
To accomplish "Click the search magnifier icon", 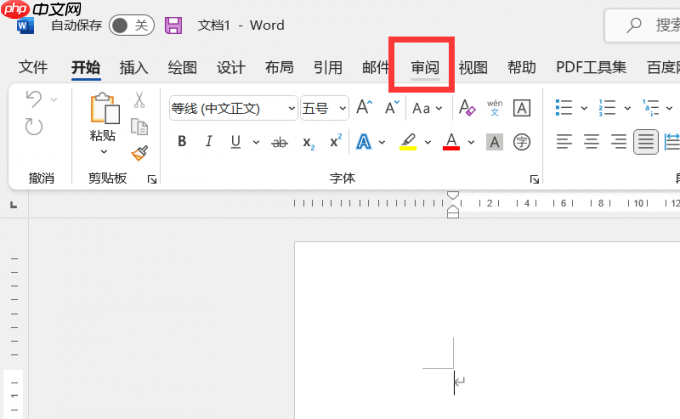I will pos(634,25).
